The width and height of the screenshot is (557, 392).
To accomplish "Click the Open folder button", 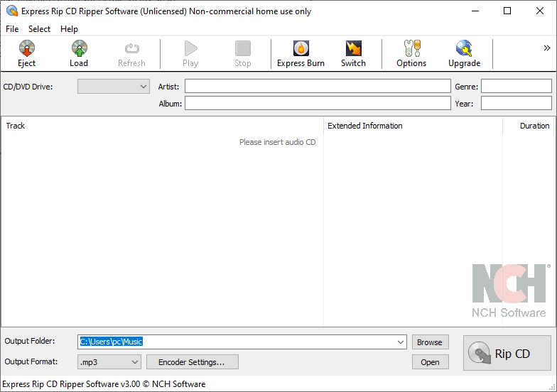I will click(x=431, y=362).
